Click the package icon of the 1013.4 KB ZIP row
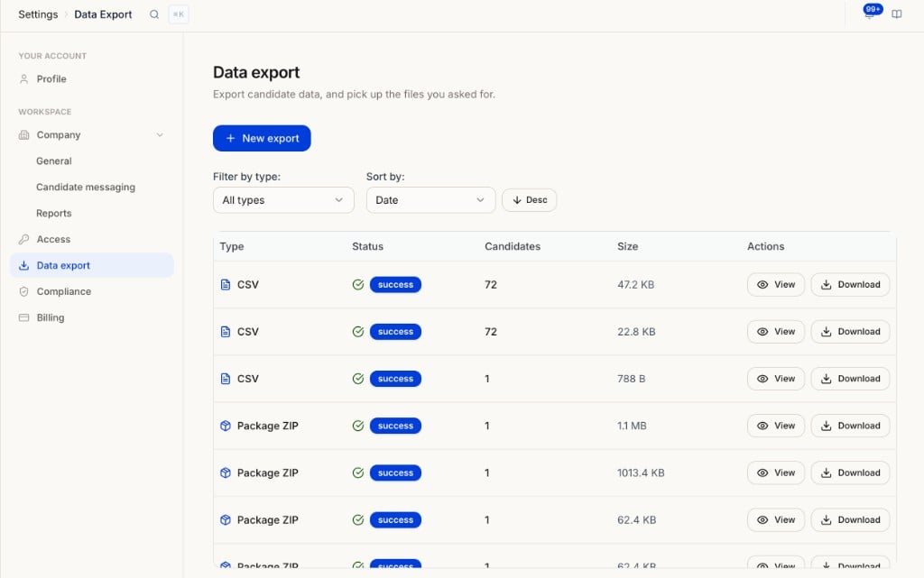This screenshot has width=924, height=578. click(225, 473)
